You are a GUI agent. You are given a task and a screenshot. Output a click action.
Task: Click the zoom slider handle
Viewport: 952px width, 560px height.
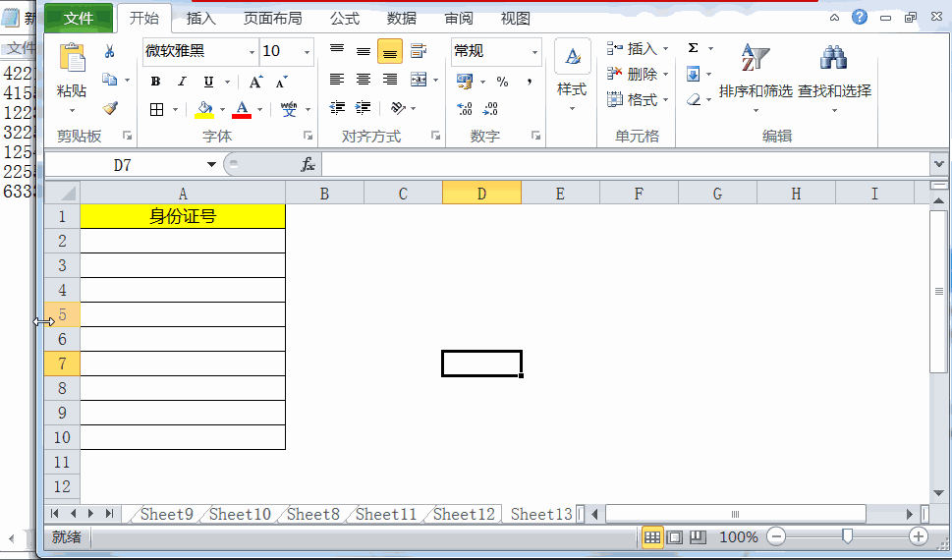pyautogui.click(x=847, y=536)
